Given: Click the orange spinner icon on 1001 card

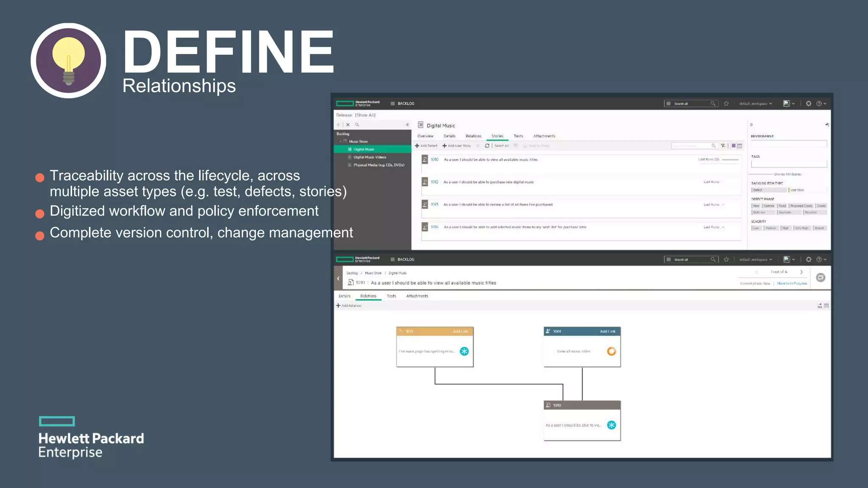Looking at the screenshot, I should point(611,351).
